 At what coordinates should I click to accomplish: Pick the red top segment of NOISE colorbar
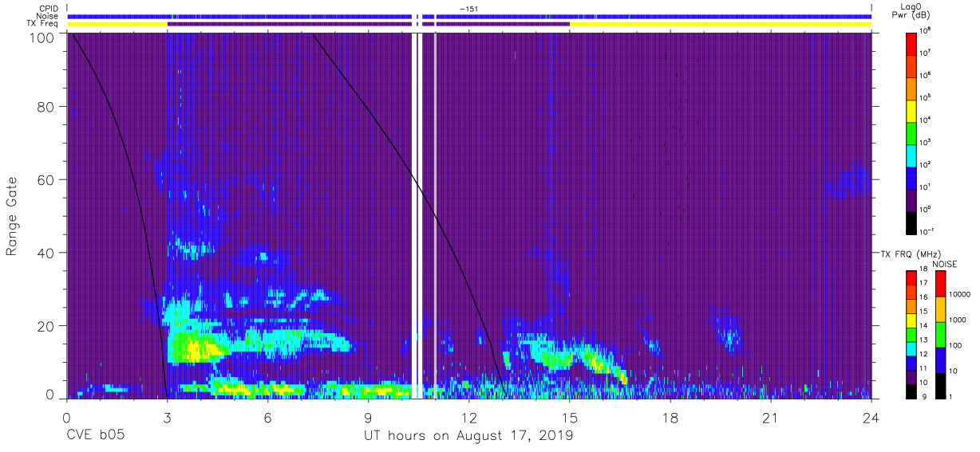(939, 284)
